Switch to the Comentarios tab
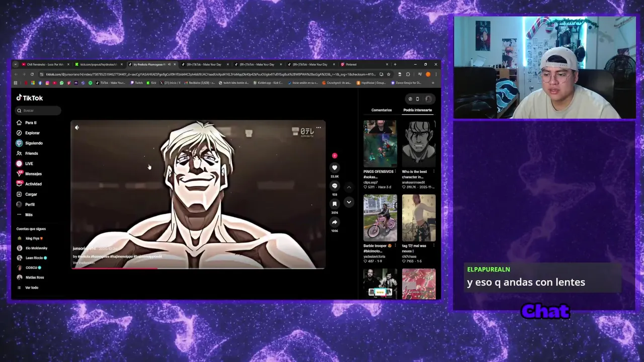Image resolution: width=644 pixels, height=362 pixels. tap(381, 110)
